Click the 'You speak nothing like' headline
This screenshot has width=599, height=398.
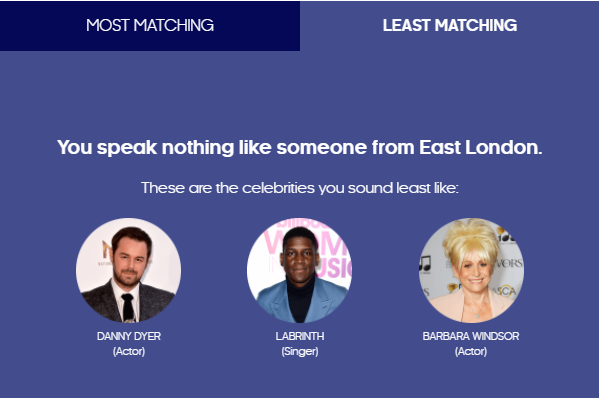click(300, 147)
